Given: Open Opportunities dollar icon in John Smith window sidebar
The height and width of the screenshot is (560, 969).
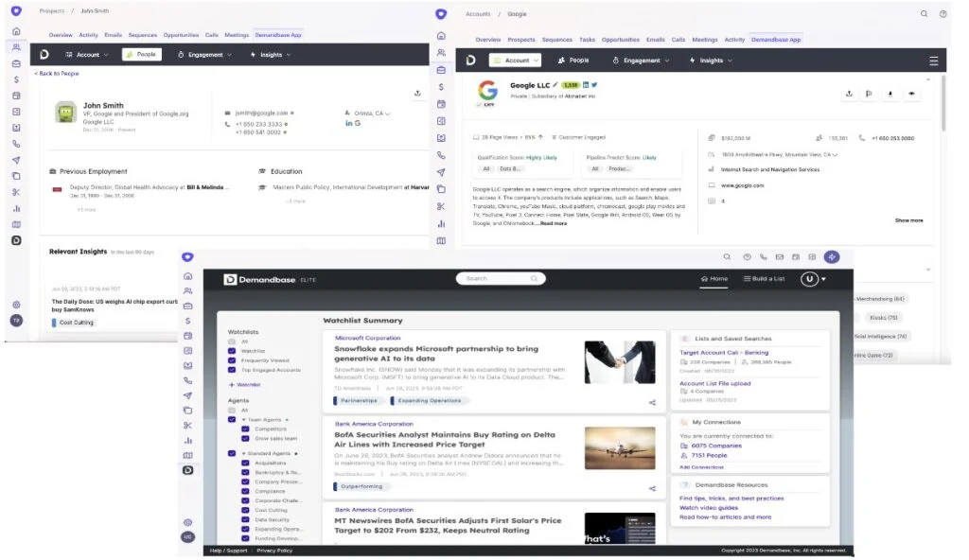Looking at the screenshot, I should [17, 79].
